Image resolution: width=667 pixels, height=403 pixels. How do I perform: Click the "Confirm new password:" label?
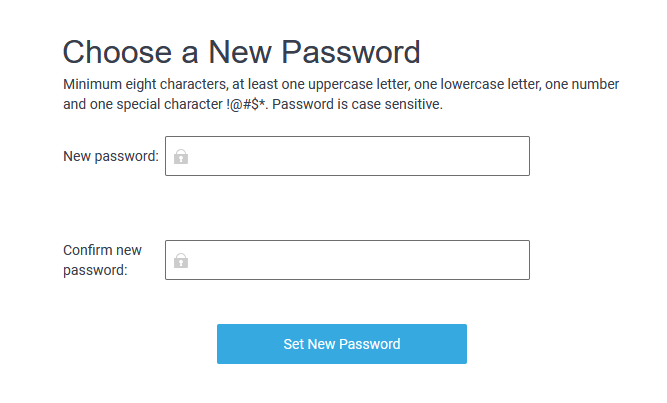coord(102,260)
